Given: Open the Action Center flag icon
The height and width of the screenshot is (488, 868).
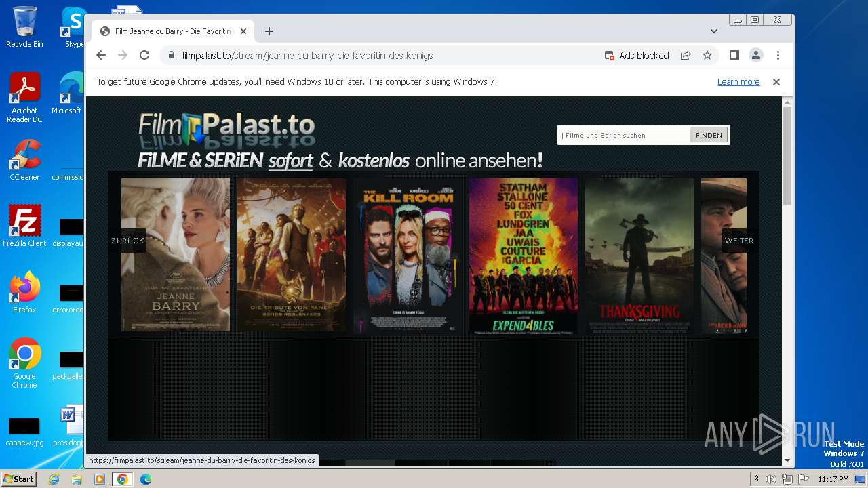Looking at the screenshot, I should 802,479.
